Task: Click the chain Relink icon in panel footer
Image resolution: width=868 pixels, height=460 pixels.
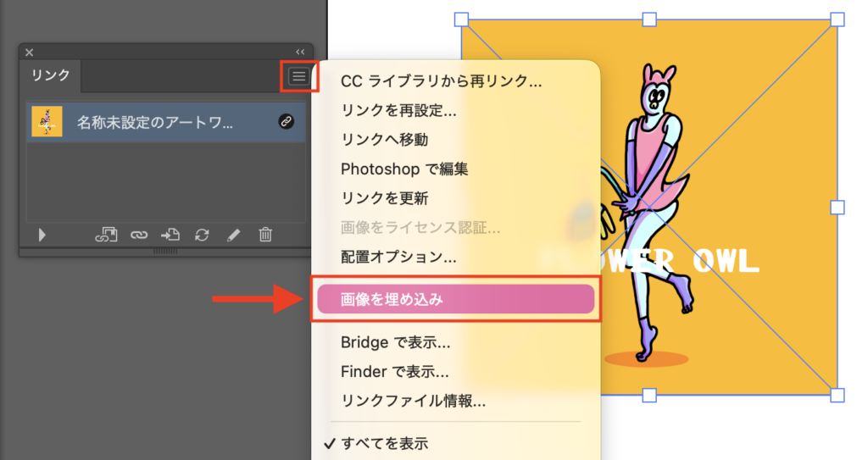Action: coord(138,236)
